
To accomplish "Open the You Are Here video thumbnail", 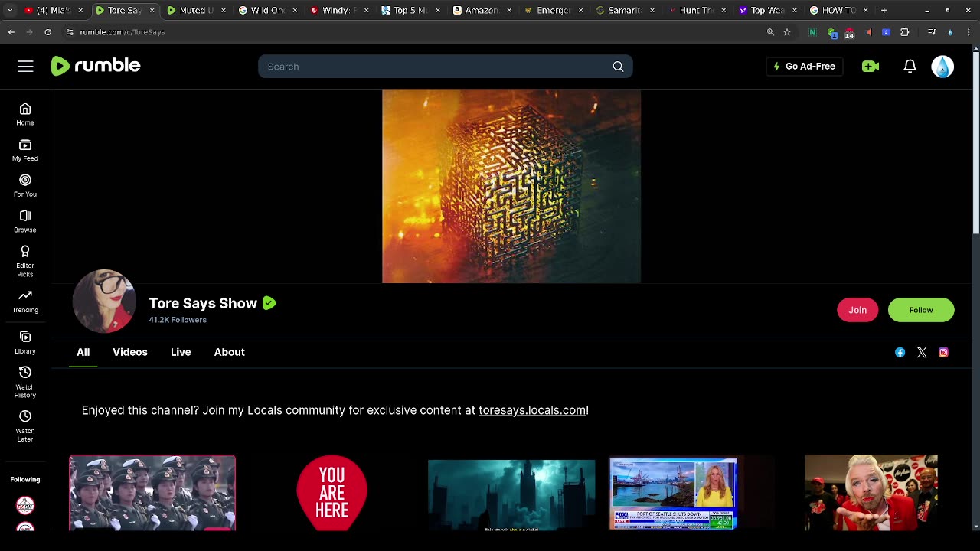I will click(x=332, y=493).
